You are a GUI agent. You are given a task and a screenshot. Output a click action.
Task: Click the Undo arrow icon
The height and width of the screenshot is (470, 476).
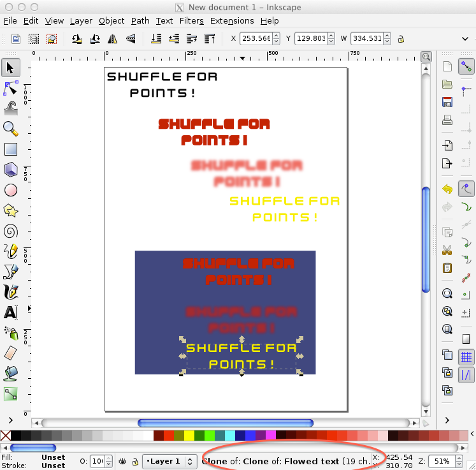point(447,189)
